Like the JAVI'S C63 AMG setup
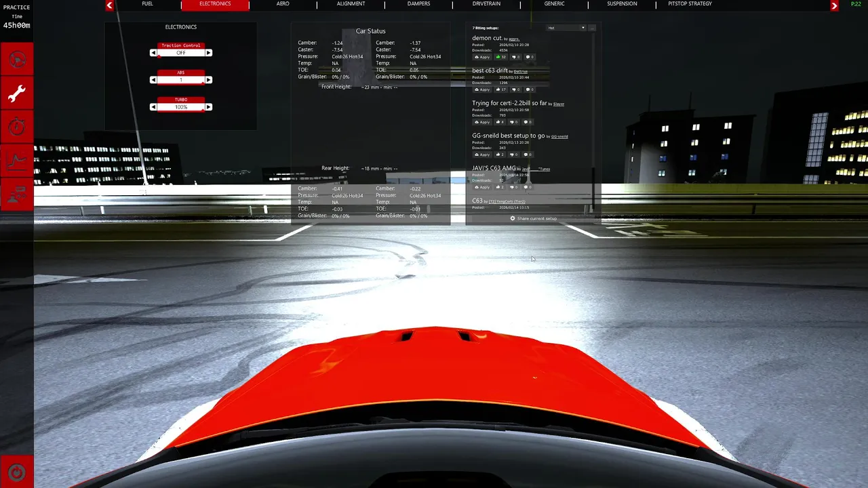Viewport: 868px width, 488px height. 500,187
